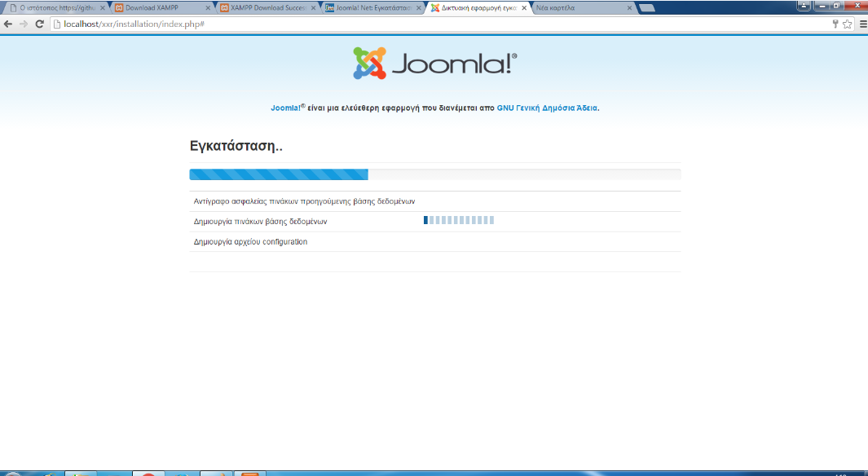
Task: Open a new tab with the new-tab button
Action: pyautogui.click(x=646, y=8)
